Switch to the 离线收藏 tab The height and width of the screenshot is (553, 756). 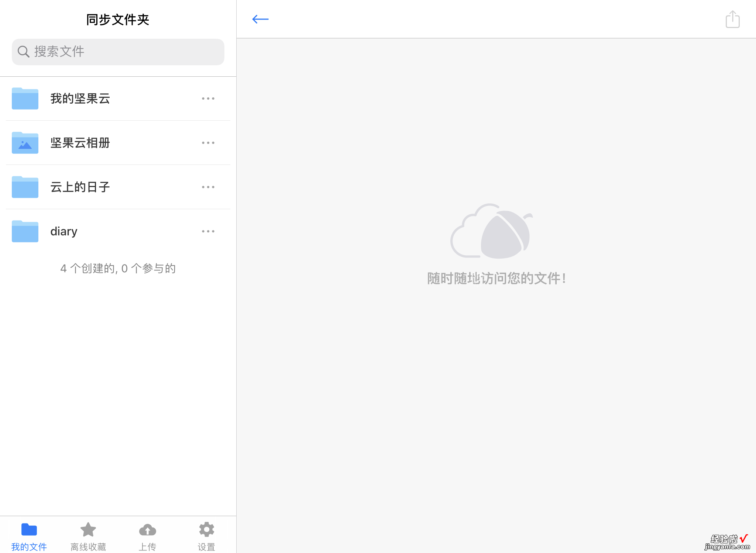tap(88, 537)
